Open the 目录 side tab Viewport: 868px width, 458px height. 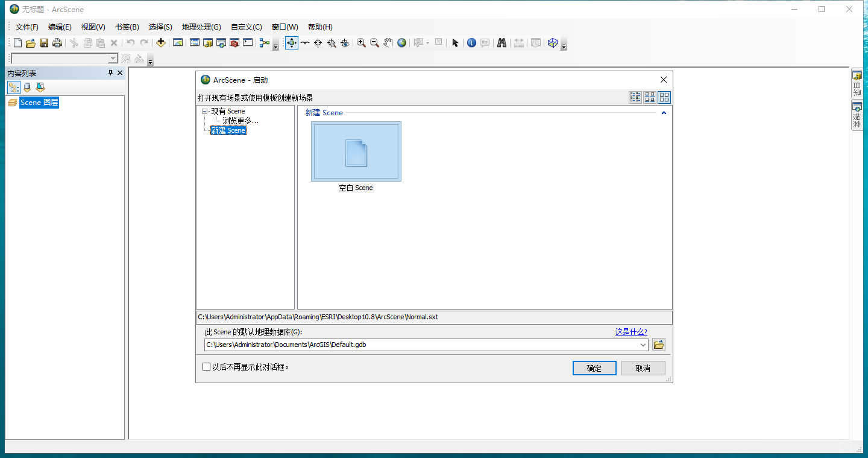click(x=857, y=83)
